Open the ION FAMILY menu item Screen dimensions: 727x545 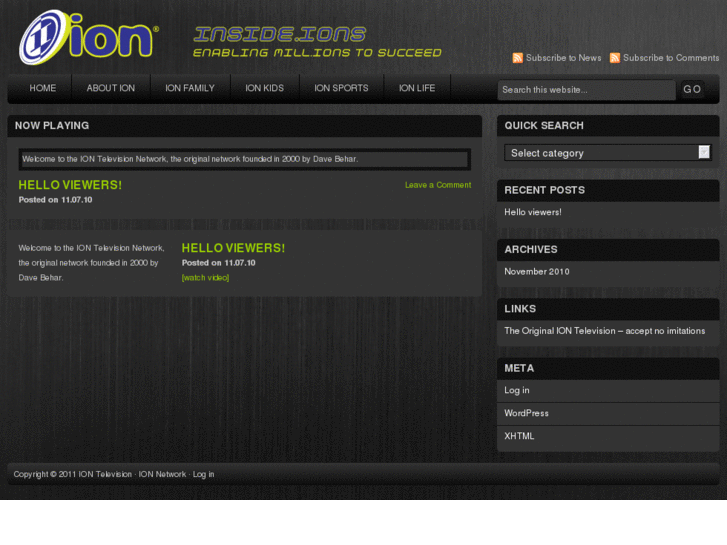coord(190,88)
